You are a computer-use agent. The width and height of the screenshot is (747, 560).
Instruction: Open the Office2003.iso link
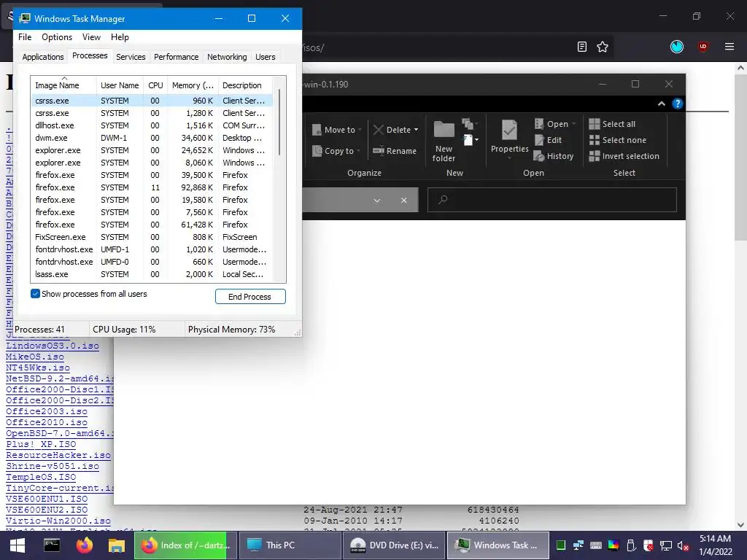(x=47, y=411)
